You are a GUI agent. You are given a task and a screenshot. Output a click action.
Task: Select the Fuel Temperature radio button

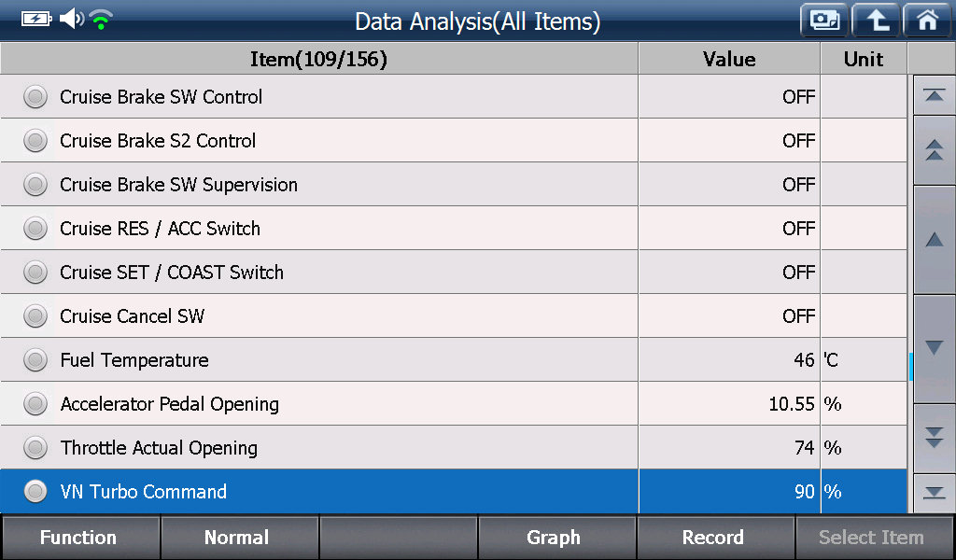(35, 360)
